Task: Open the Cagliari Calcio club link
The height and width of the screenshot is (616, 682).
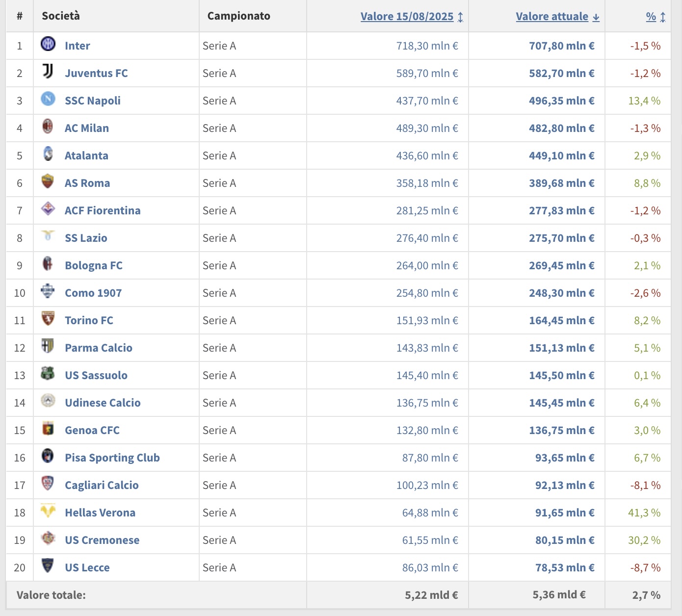Action: coord(102,485)
